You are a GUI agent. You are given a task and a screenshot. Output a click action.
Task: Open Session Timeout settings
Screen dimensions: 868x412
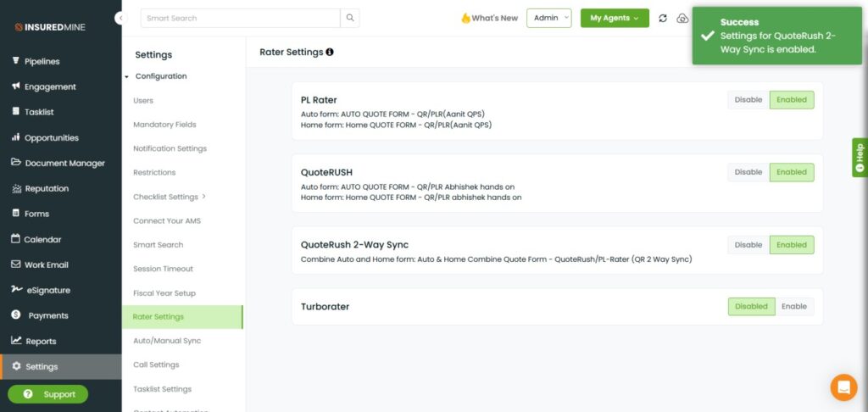pyautogui.click(x=164, y=269)
